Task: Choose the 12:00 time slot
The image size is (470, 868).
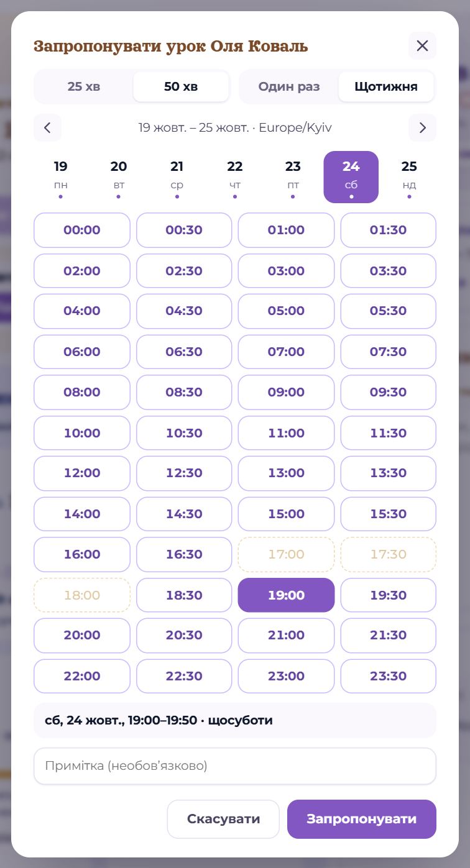Action: tap(82, 473)
